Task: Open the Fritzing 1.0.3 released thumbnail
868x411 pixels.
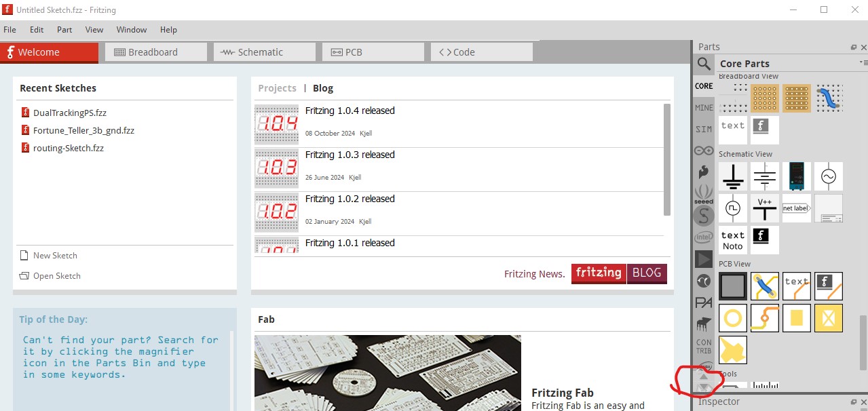Action: [276, 168]
